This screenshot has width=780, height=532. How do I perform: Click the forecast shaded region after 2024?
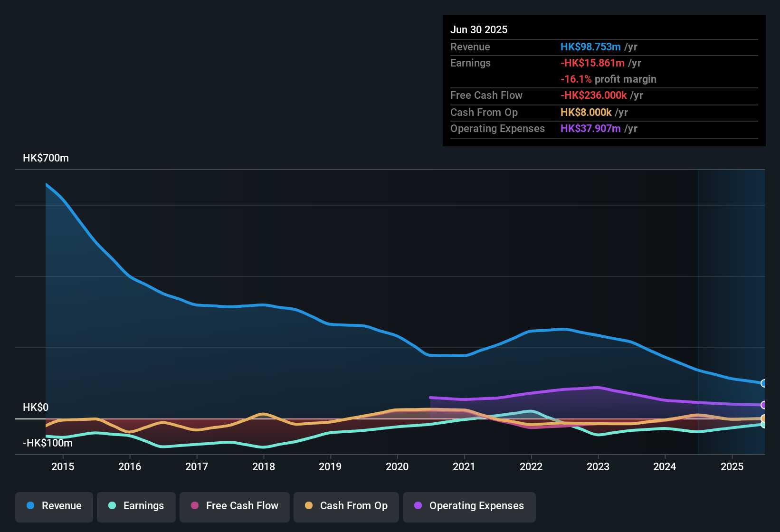[732, 285]
